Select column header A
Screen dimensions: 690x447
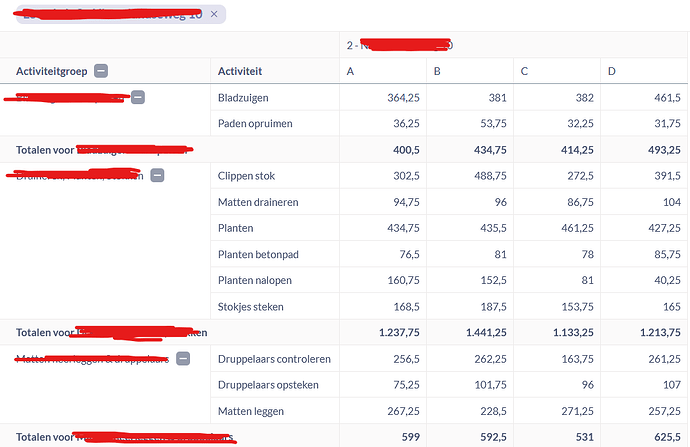coord(350,71)
